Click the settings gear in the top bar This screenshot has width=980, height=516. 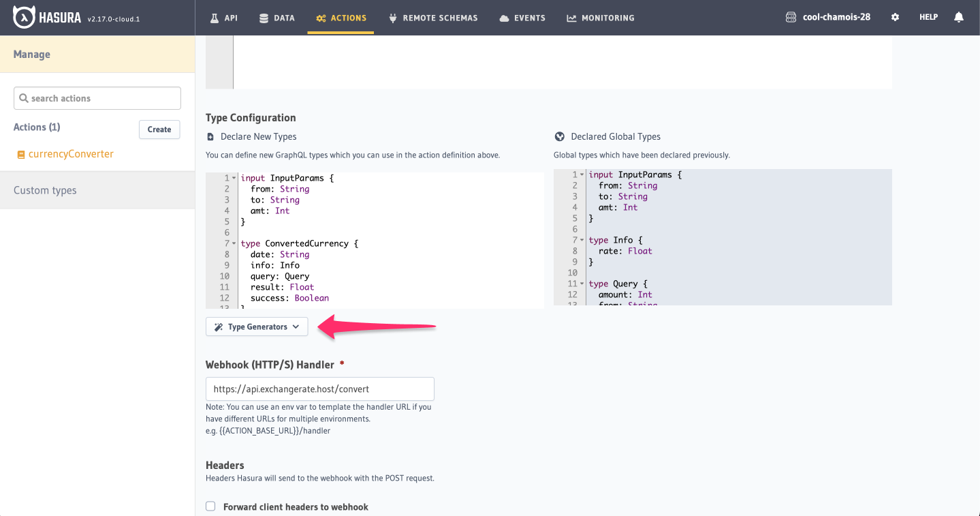(x=895, y=16)
